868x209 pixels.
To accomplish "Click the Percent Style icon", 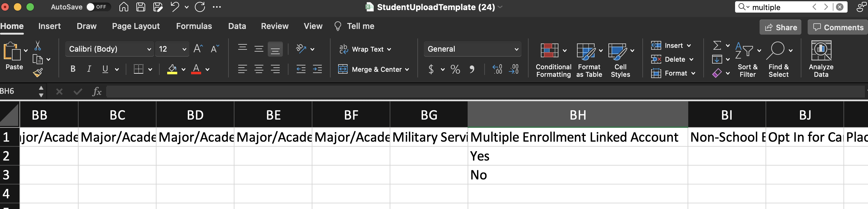I will click(455, 69).
